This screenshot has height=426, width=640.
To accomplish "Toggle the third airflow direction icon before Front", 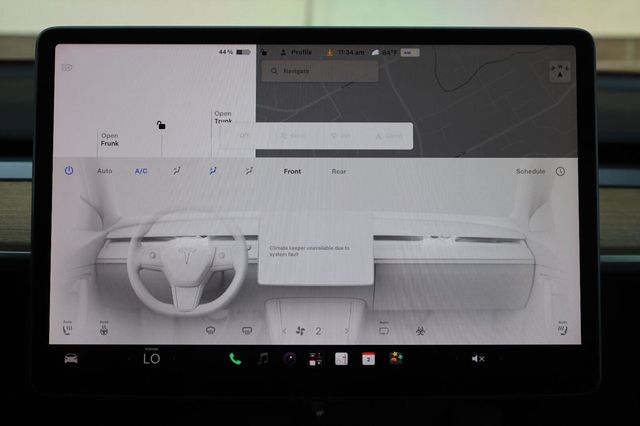I will (x=249, y=171).
